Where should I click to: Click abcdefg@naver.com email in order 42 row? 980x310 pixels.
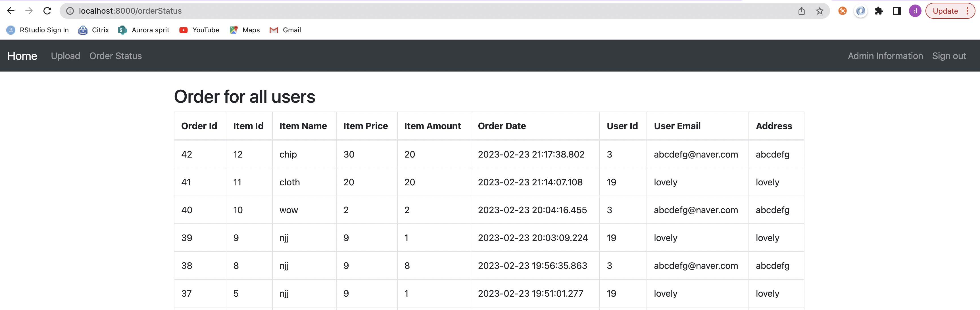(696, 154)
